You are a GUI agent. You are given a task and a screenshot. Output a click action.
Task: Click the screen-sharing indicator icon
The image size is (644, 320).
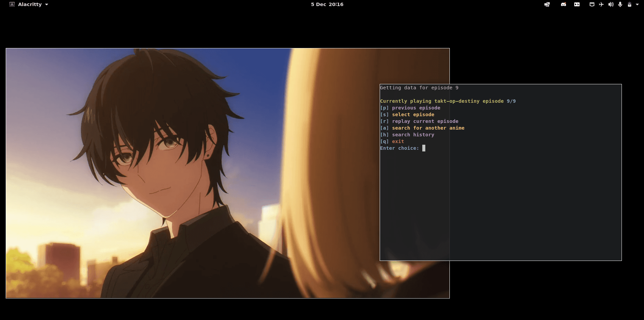[547, 4]
